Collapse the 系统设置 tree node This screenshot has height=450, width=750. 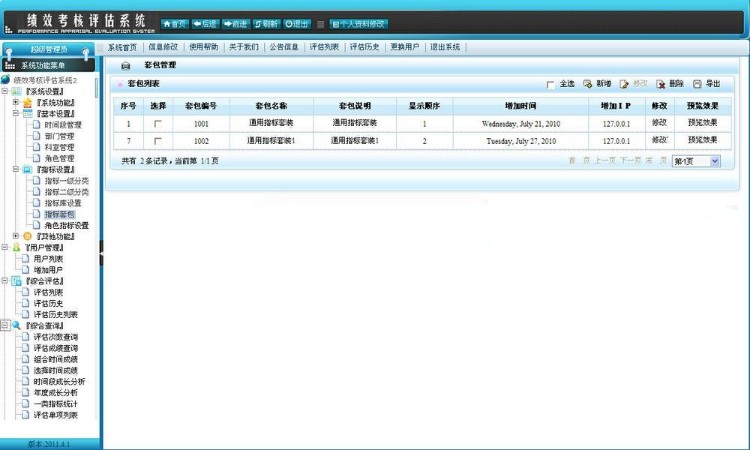coord(5,91)
